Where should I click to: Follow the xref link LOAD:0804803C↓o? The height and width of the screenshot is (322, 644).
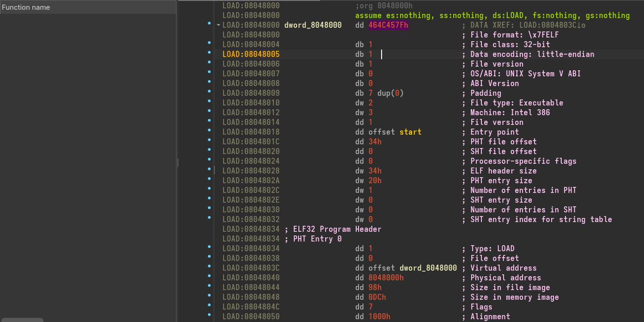552,25
